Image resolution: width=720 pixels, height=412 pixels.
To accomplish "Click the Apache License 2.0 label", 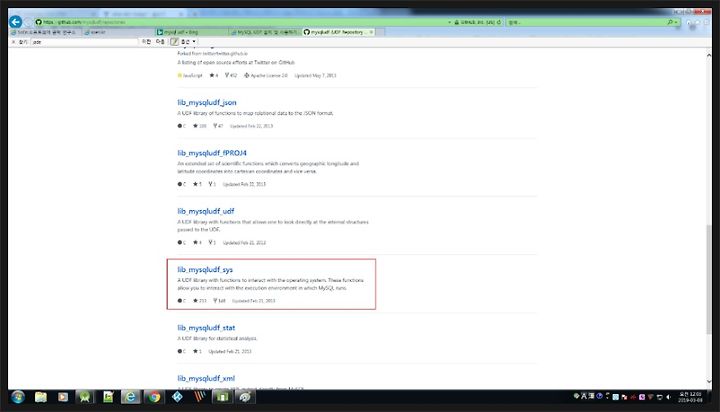I will tap(265, 75).
